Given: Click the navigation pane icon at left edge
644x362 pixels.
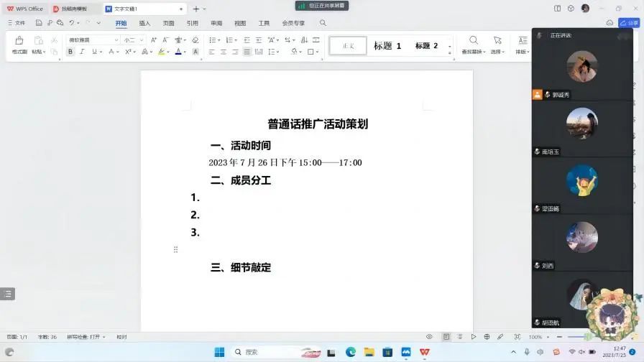Looking at the screenshot, I should tap(7, 294).
